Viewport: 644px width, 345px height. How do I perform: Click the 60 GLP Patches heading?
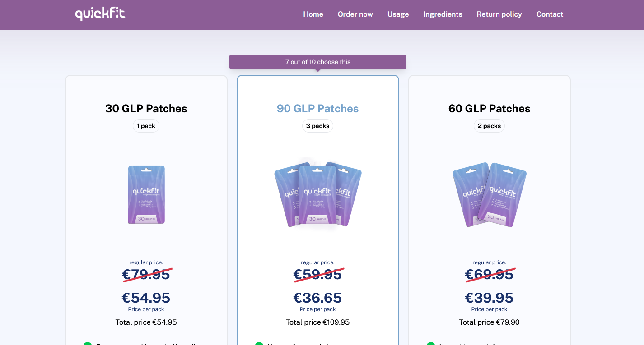[x=490, y=109]
